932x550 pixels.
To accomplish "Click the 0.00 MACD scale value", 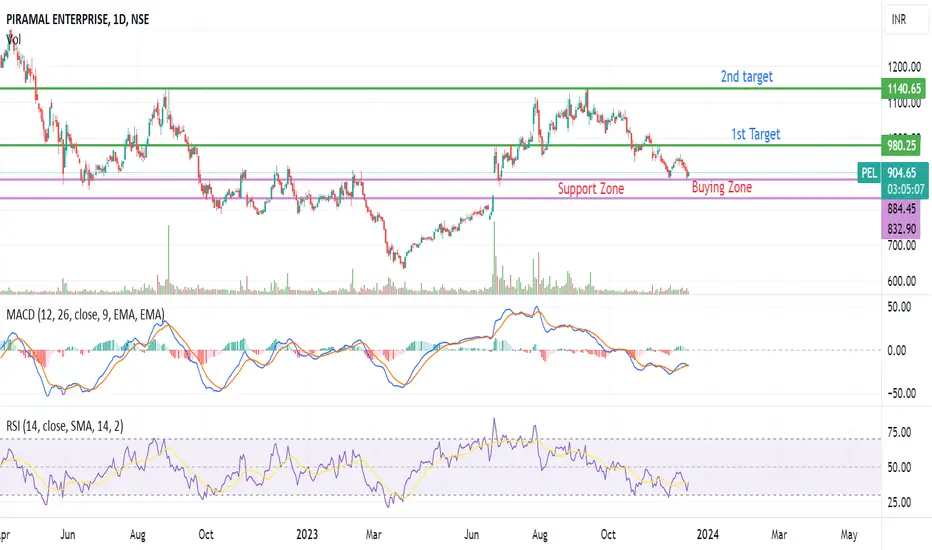I will coord(896,350).
